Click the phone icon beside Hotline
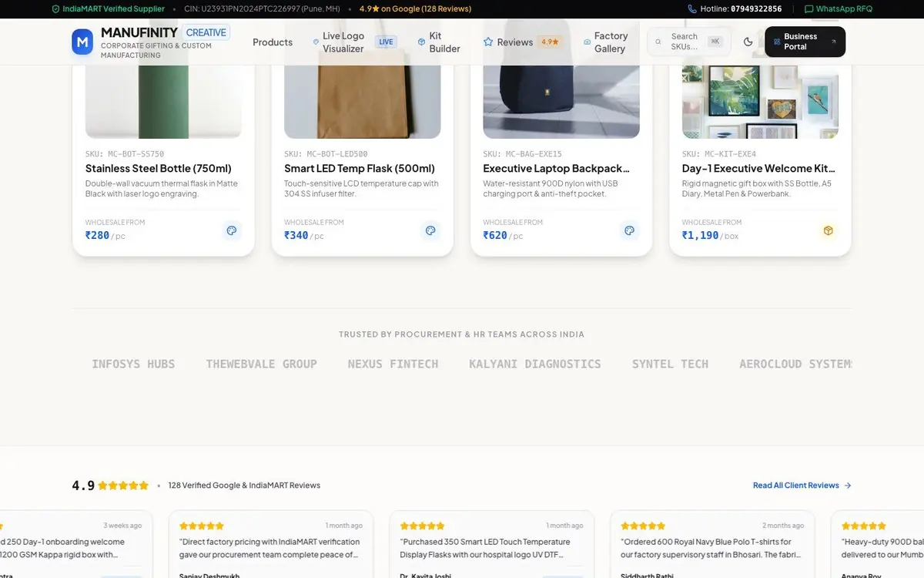The height and width of the screenshot is (578, 924). click(x=692, y=9)
